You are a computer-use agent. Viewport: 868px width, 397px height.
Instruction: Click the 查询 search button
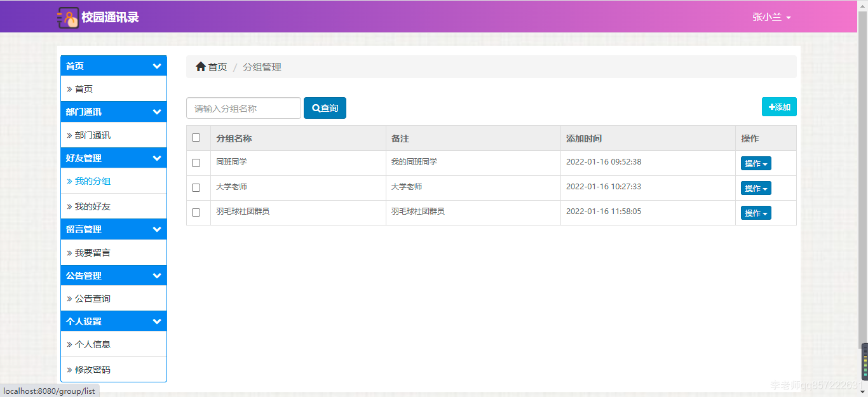325,107
